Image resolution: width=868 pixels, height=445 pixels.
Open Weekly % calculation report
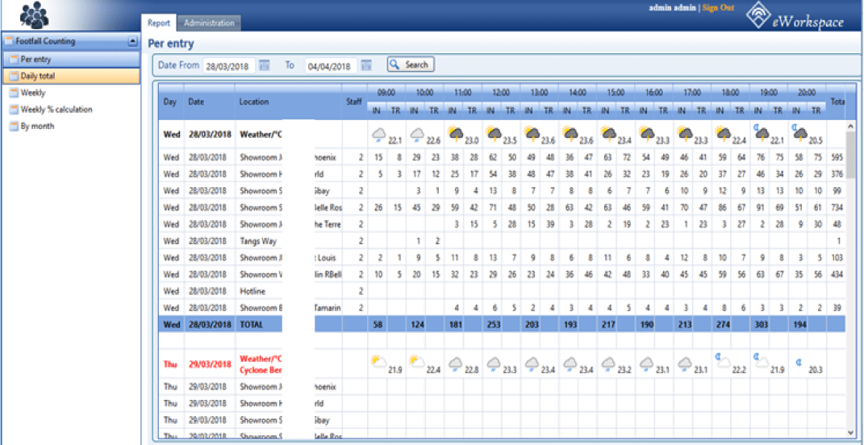point(56,109)
